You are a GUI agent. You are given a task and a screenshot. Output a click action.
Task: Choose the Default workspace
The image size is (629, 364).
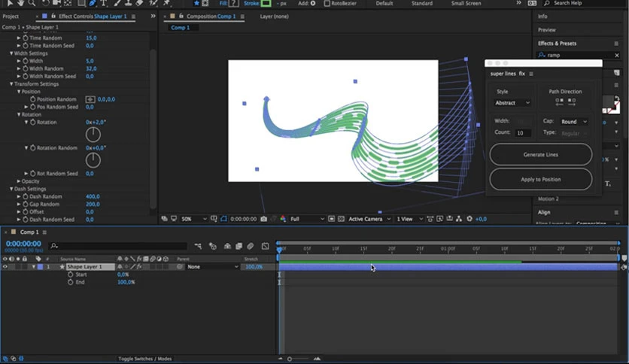tap(384, 3)
